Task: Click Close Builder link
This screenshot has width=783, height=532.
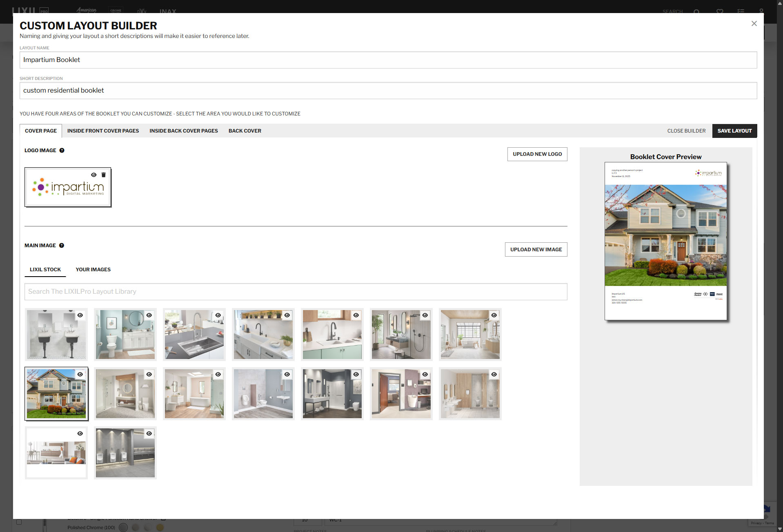Action: pos(686,131)
